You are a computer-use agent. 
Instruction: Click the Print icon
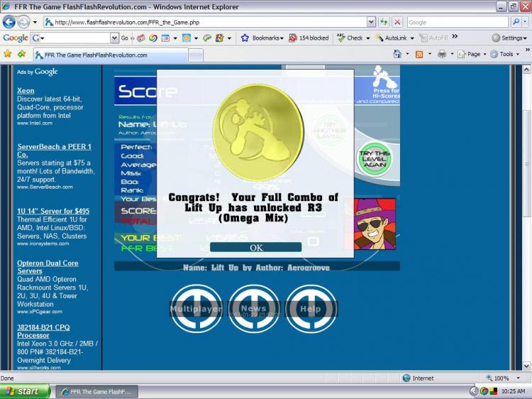[442, 54]
